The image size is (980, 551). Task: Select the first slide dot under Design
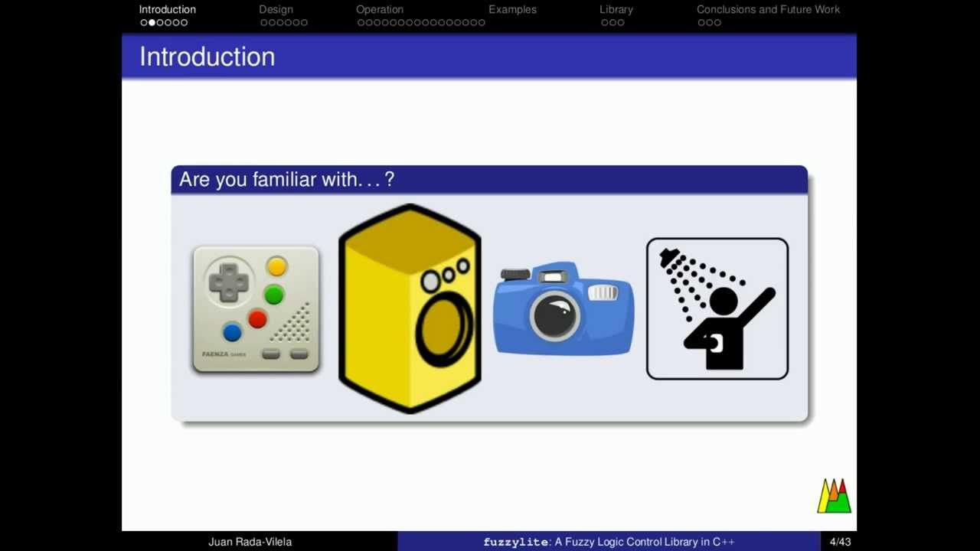point(263,23)
